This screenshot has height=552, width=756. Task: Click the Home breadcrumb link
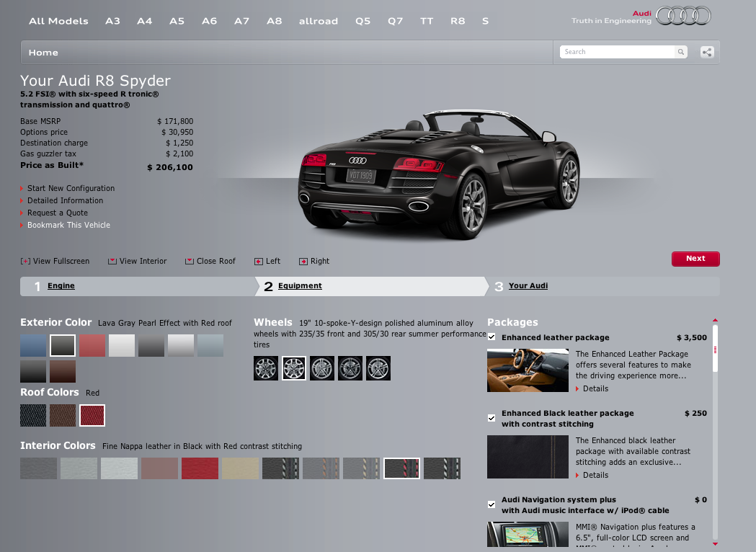[x=43, y=53]
